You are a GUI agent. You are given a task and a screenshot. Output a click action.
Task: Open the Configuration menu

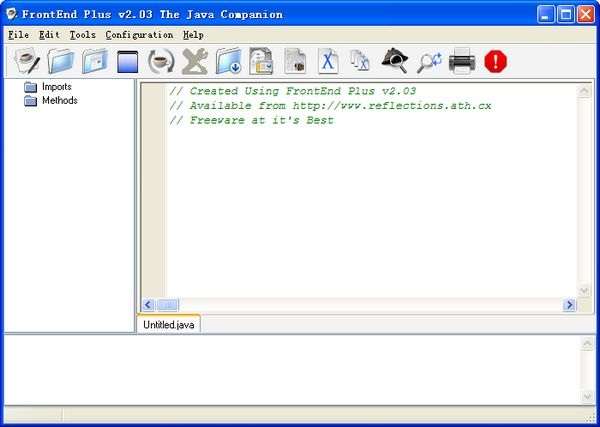pyautogui.click(x=139, y=35)
